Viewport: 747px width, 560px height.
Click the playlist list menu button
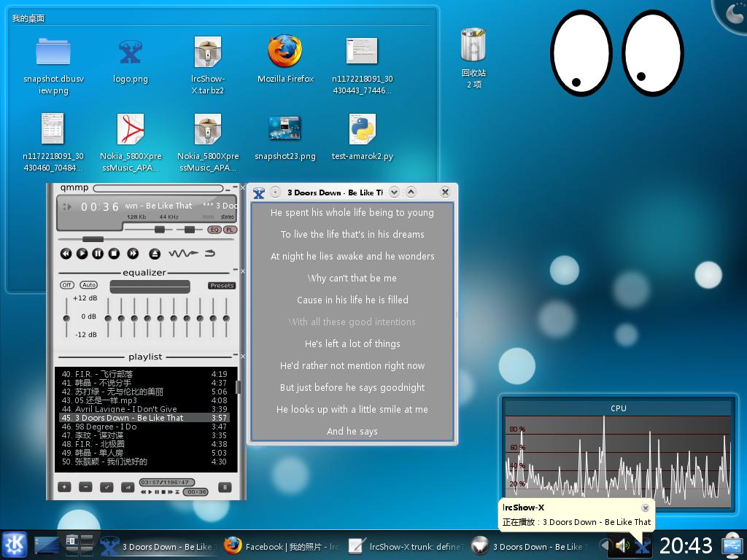tap(225, 486)
